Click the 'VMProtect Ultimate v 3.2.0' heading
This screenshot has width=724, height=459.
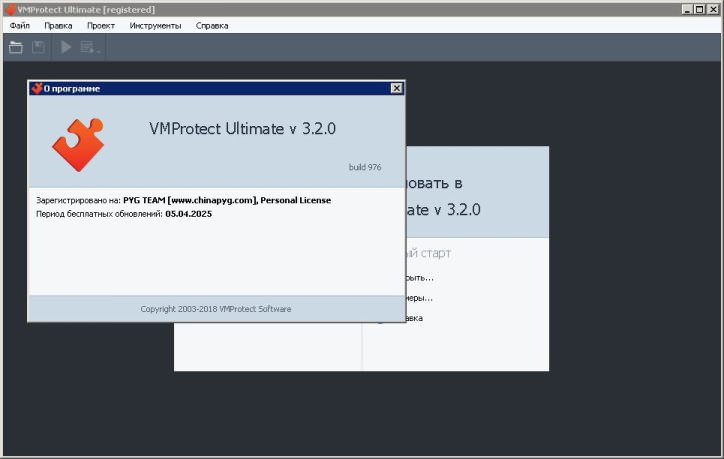(242, 129)
